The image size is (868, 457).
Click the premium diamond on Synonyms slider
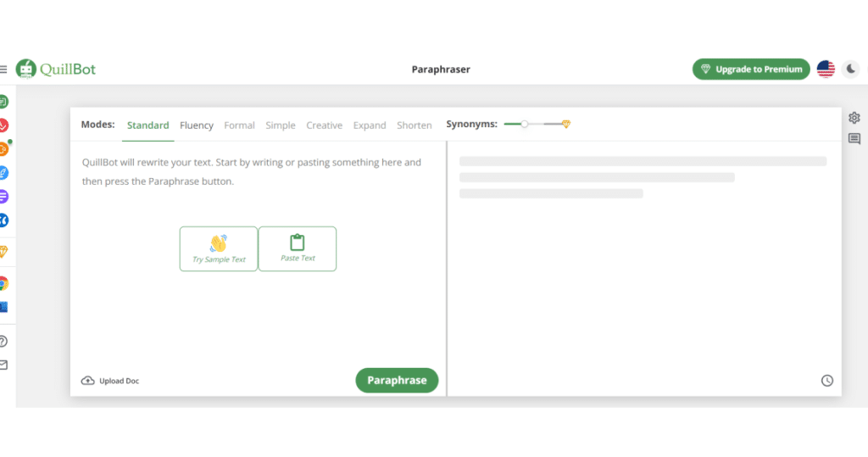pyautogui.click(x=565, y=124)
